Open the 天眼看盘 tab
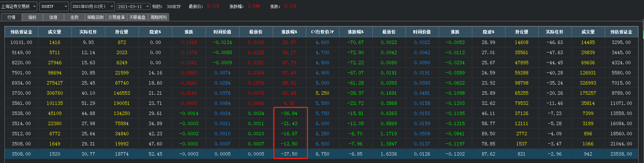The height and width of the screenshot is (163, 644). 138,17
